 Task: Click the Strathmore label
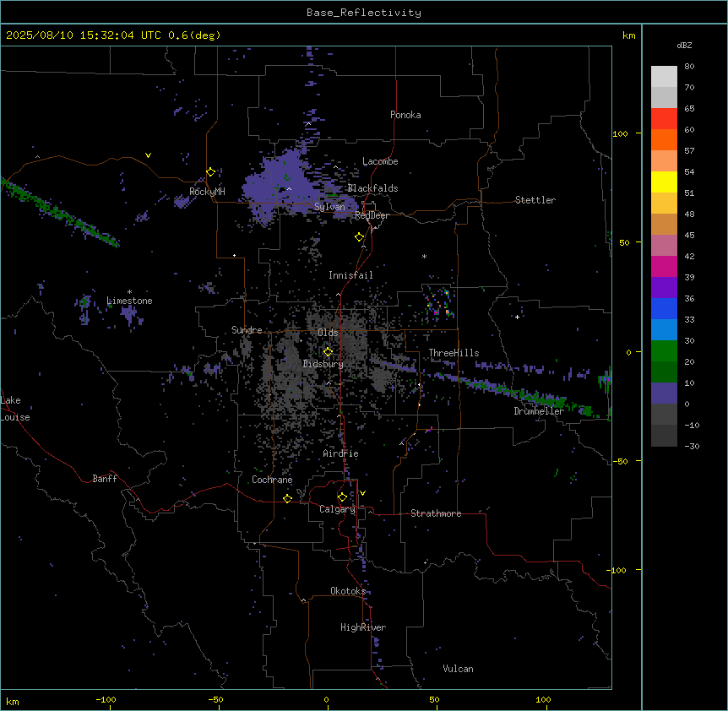436,513
